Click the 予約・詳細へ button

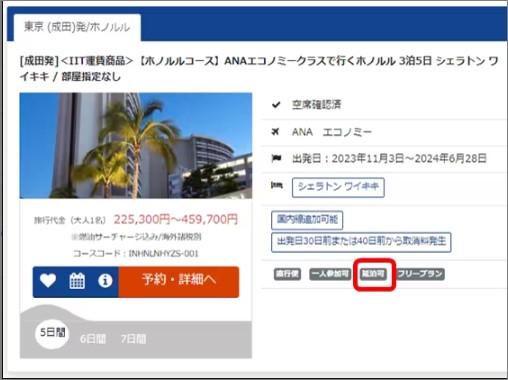[x=179, y=282]
